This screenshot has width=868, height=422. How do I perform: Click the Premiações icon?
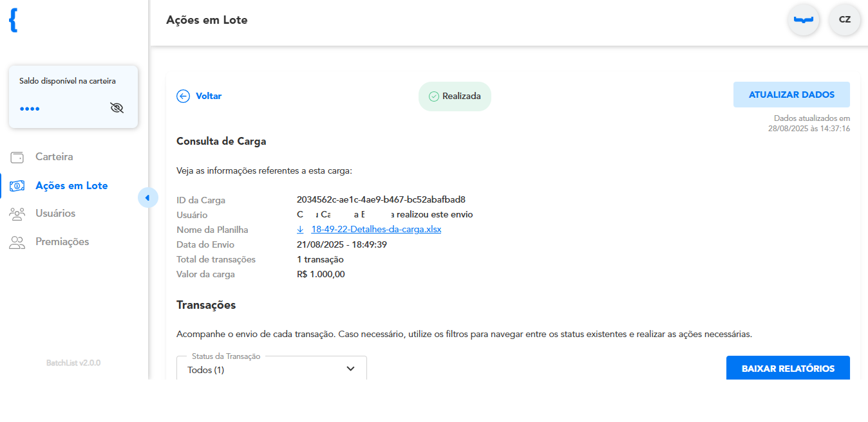[17, 242]
